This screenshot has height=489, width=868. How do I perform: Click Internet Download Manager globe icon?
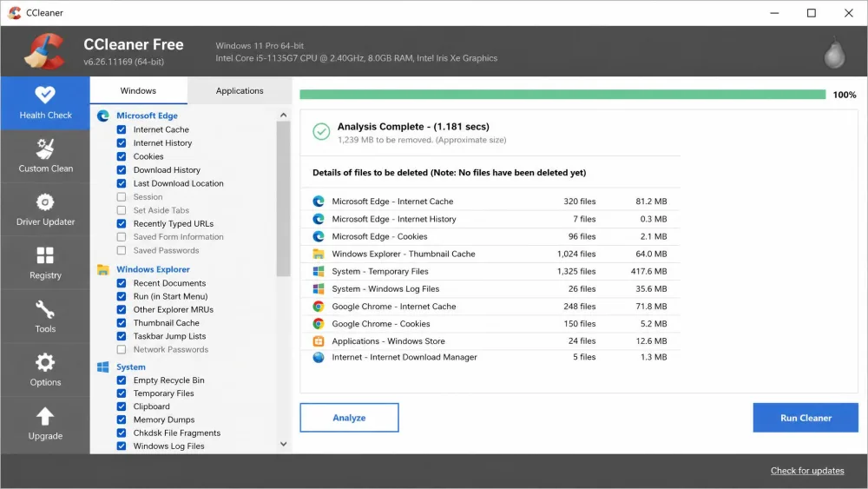point(319,357)
